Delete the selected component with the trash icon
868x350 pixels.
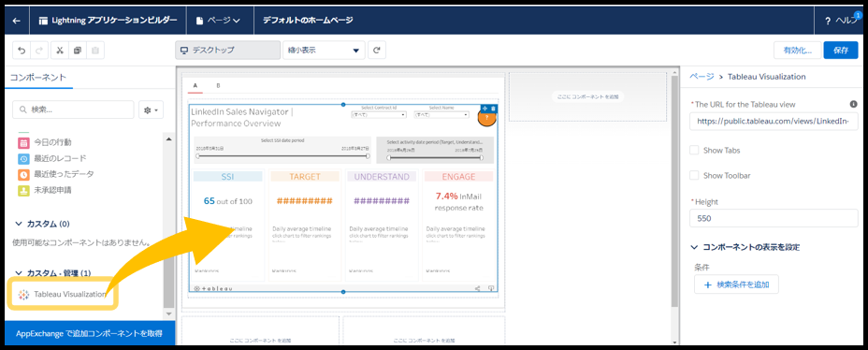click(493, 108)
